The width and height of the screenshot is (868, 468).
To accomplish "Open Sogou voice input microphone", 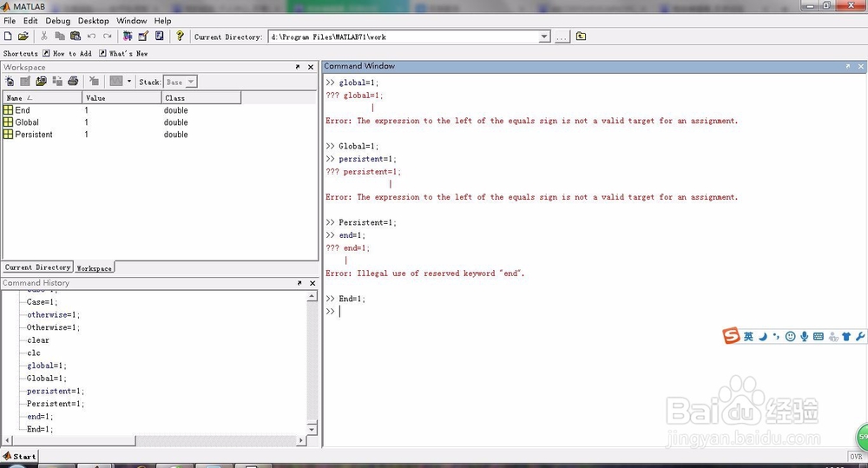I will [805, 336].
